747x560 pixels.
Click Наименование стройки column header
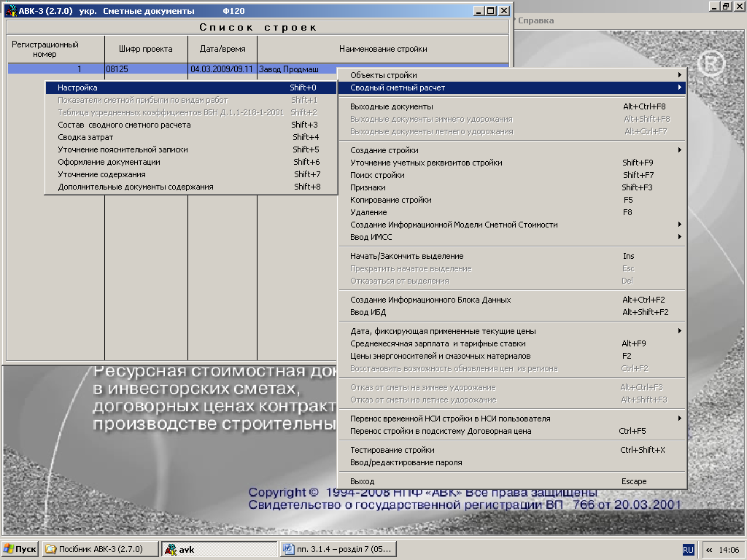pyautogui.click(x=383, y=49)
